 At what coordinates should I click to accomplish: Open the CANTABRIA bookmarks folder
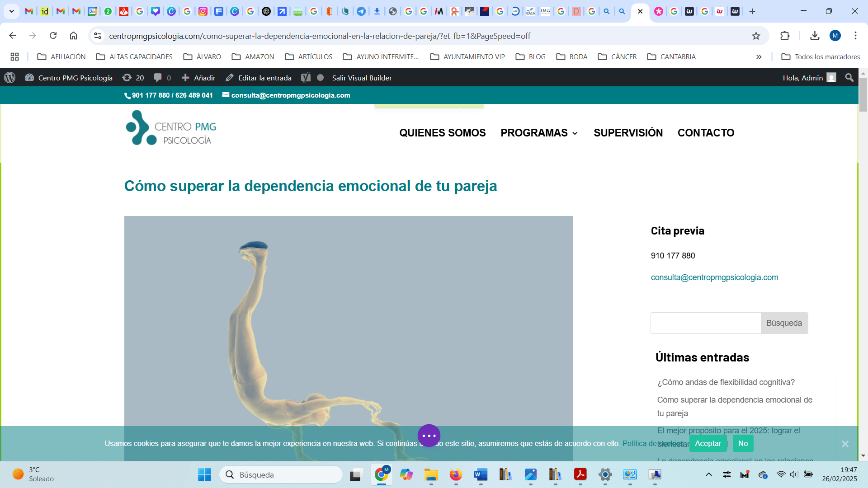click(671, 56)
